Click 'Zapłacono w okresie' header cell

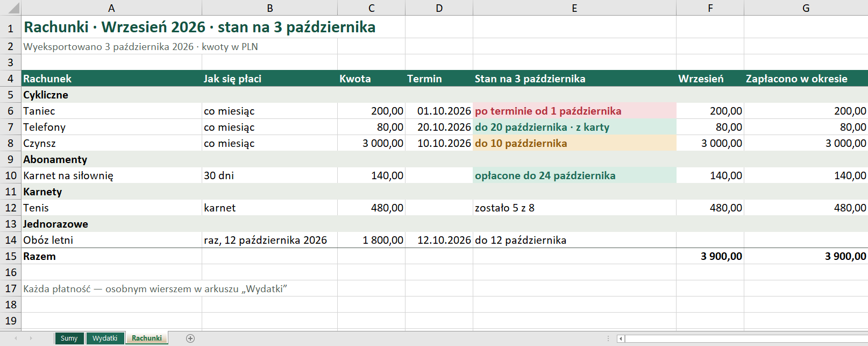[x=806, y=79]
